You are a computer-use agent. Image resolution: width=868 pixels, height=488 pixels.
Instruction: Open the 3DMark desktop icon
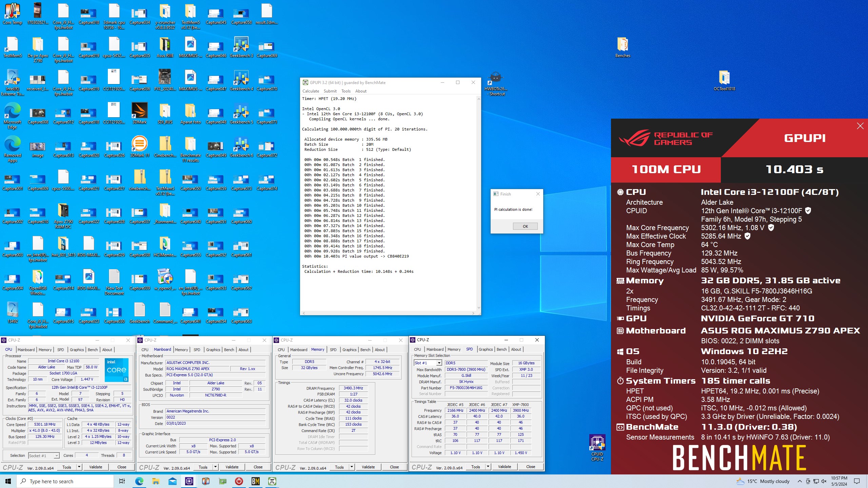pyautogui.click(x=139, y=114)
